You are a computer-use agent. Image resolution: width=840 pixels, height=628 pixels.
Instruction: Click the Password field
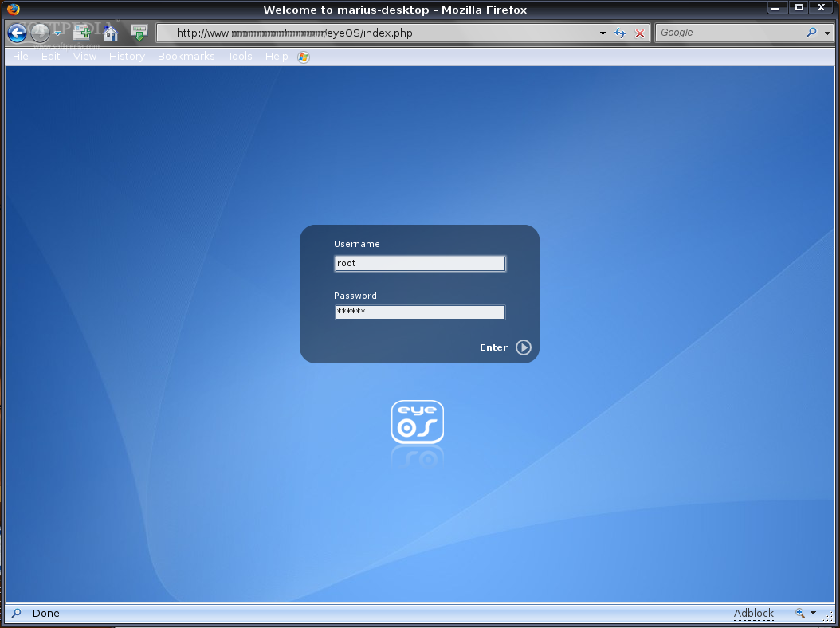point(420,312)
